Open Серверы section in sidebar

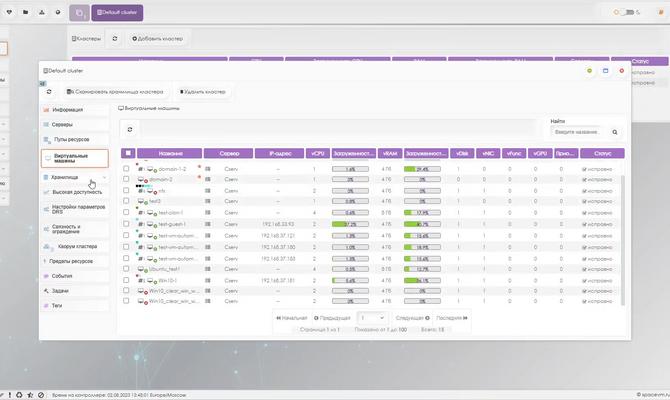point(75,125)
